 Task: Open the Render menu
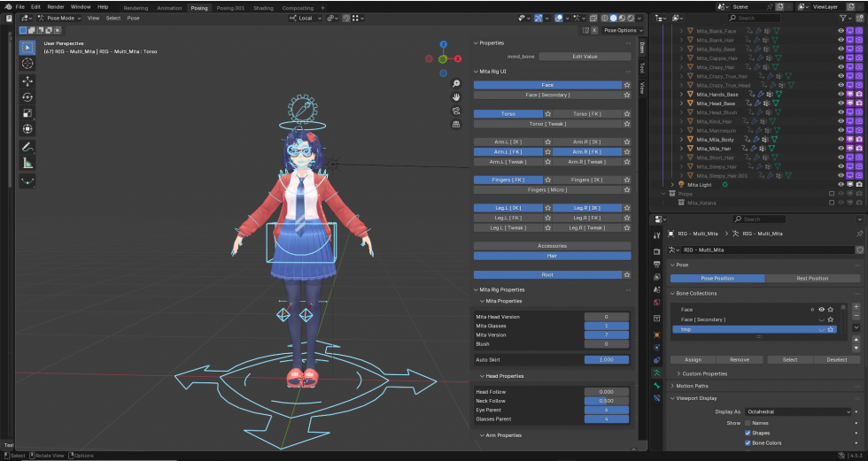click(x=55, y=6)
